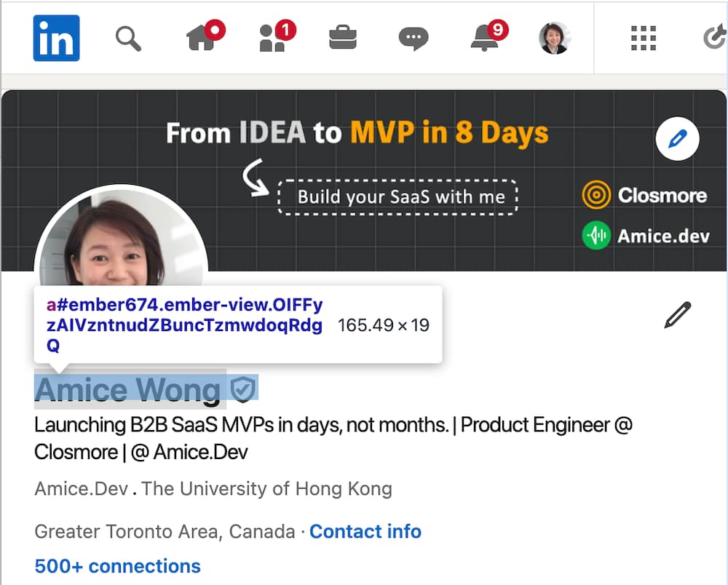The width and height of the screenshot is (728, 585).
Task: Open My Network people icon
Action: pos(273,38)
